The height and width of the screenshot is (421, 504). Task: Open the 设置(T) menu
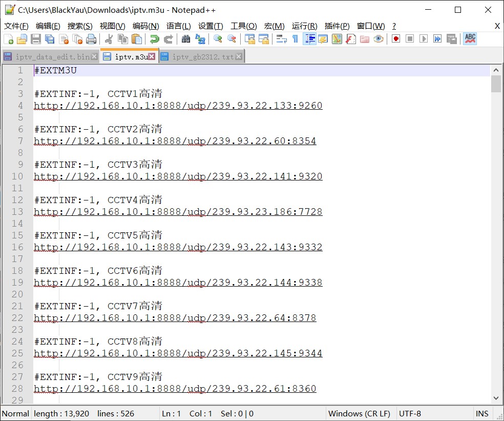tap(211, 26)
